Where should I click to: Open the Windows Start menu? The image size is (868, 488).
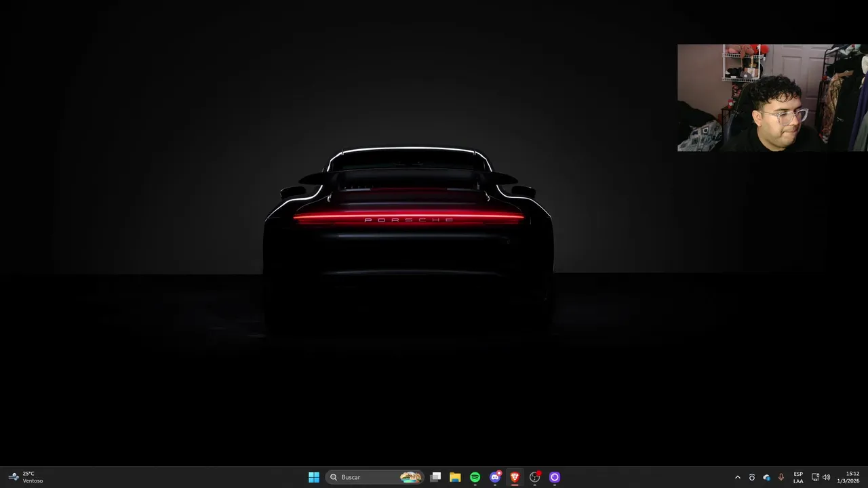(x=314, y=477)
